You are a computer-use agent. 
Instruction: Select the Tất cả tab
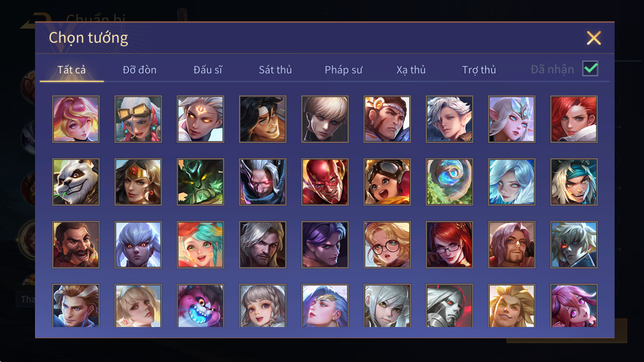click(x=72, y=70)
